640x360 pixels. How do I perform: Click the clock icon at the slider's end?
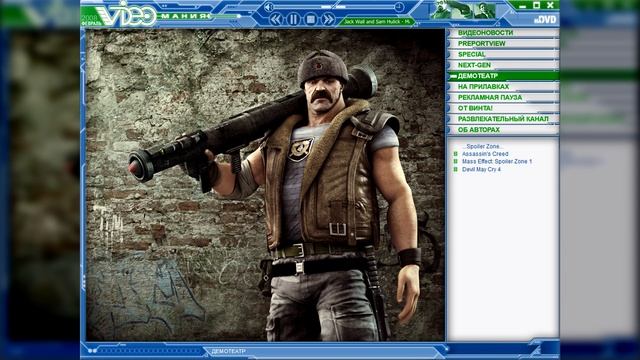(399, 7)
